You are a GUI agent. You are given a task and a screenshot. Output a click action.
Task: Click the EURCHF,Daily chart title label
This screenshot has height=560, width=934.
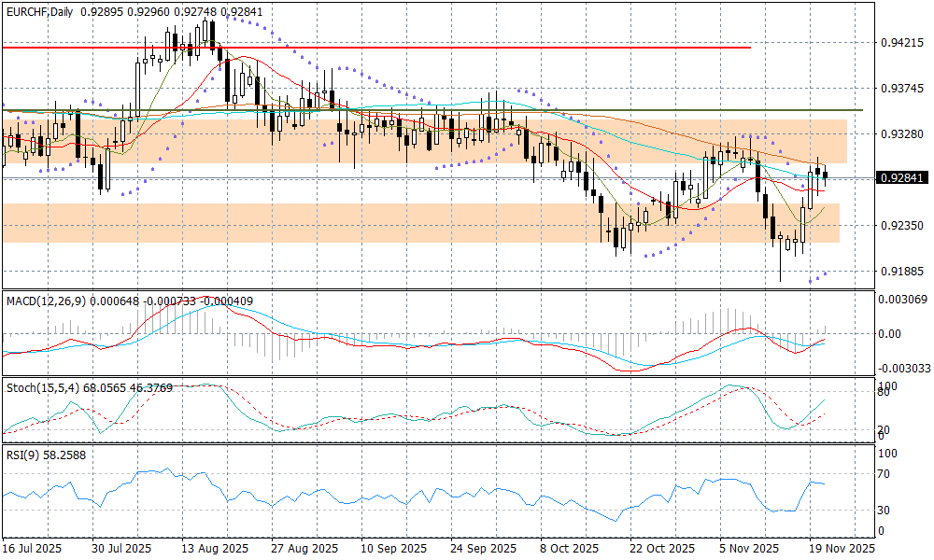coord(40,11)
